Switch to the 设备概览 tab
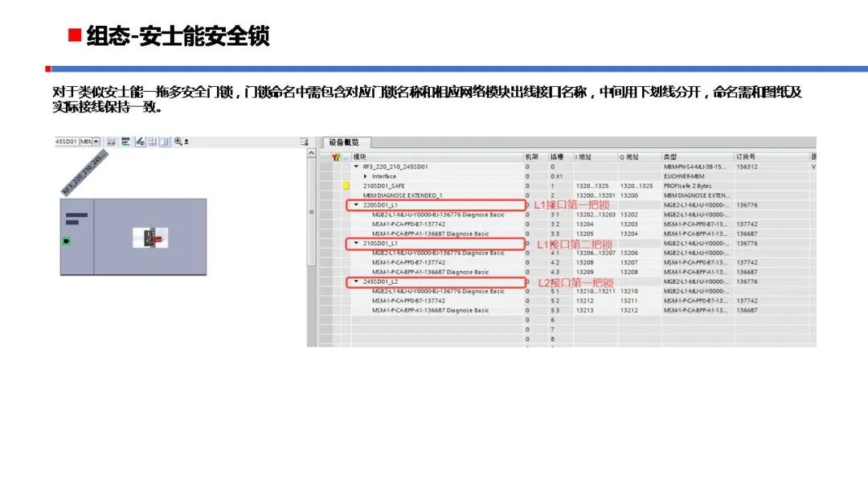Image resolution: width=868 pixels, height=489 pixels. pyautogui.click(x=344, y=142)
